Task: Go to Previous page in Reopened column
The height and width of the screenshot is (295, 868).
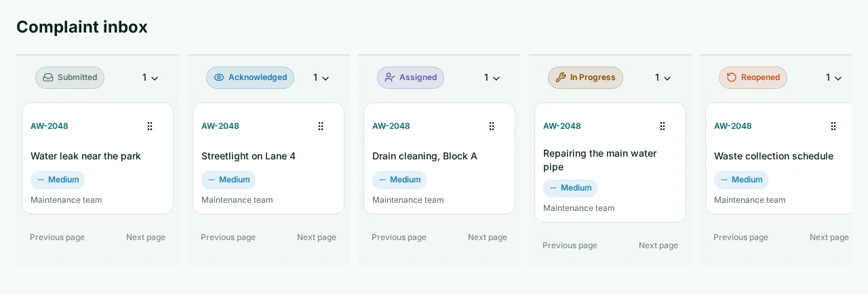Action: point(741,237)
